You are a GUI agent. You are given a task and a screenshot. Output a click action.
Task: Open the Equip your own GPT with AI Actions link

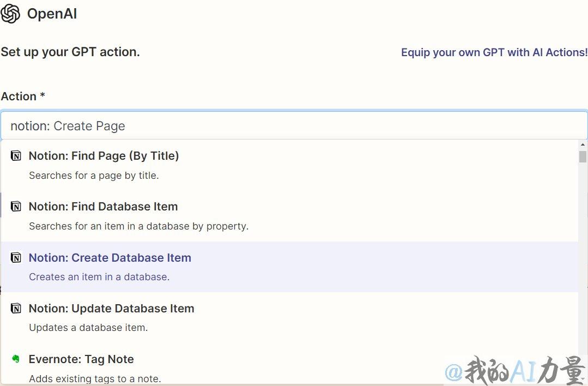click(494, 52)
